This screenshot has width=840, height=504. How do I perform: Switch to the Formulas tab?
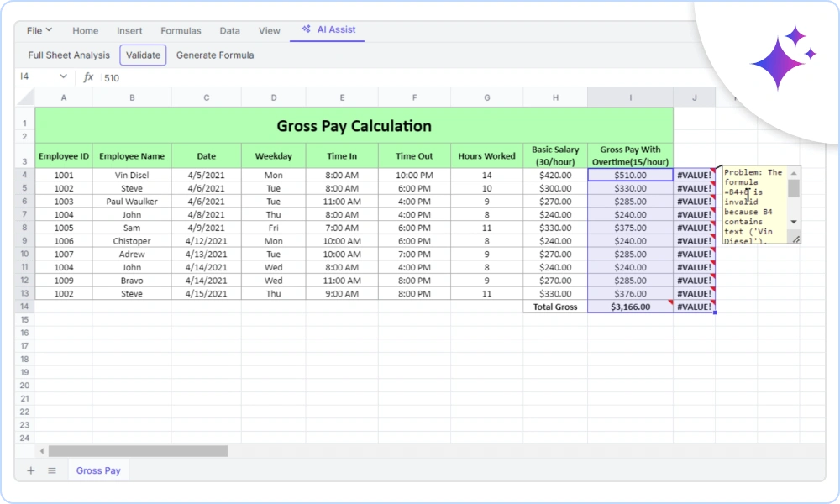pyautogui.click(x=181, y=30)
